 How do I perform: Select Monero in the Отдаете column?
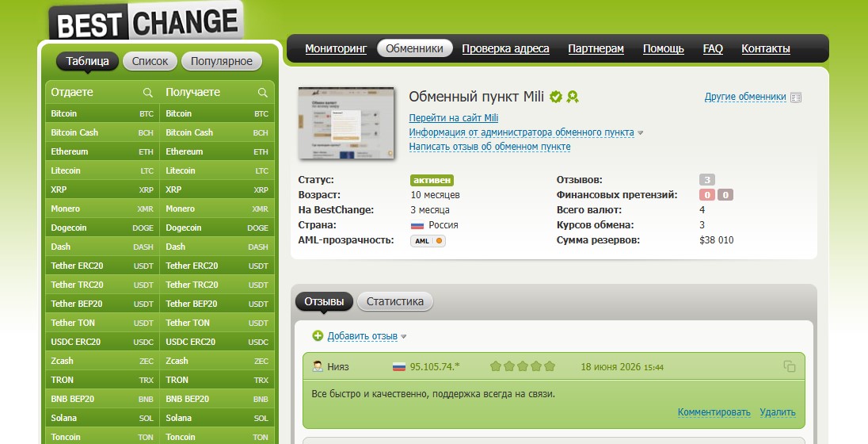pyautogui.click(x=102, y=209)
